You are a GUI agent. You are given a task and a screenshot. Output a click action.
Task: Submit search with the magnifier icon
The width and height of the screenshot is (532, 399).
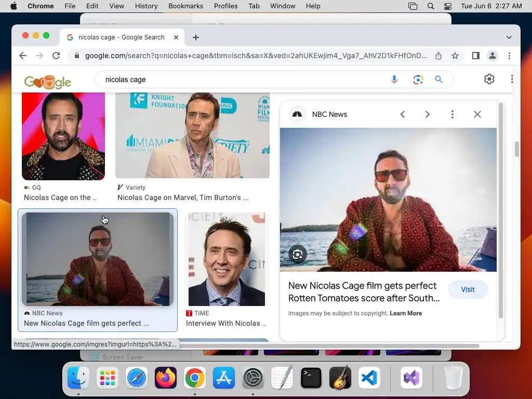click(x=438, y=79)
